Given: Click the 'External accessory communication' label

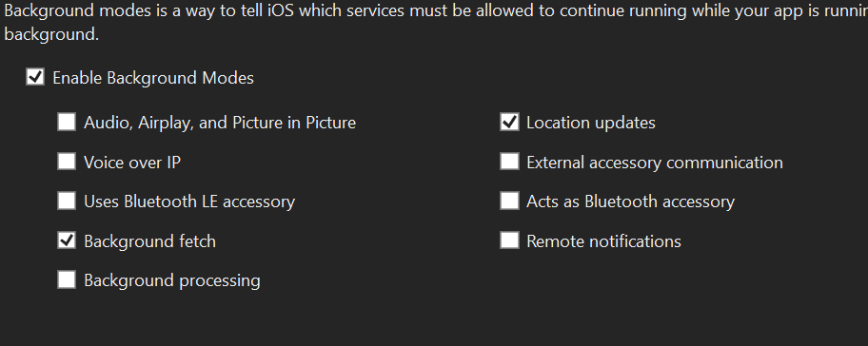Looking at the screenshot, I should click(x=655, y=163).
